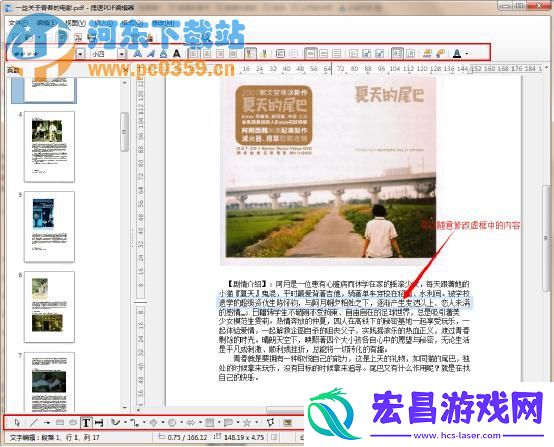Open the 编辑(E) menu
Viewport: 554px width, 447px height.
point(46,23)
